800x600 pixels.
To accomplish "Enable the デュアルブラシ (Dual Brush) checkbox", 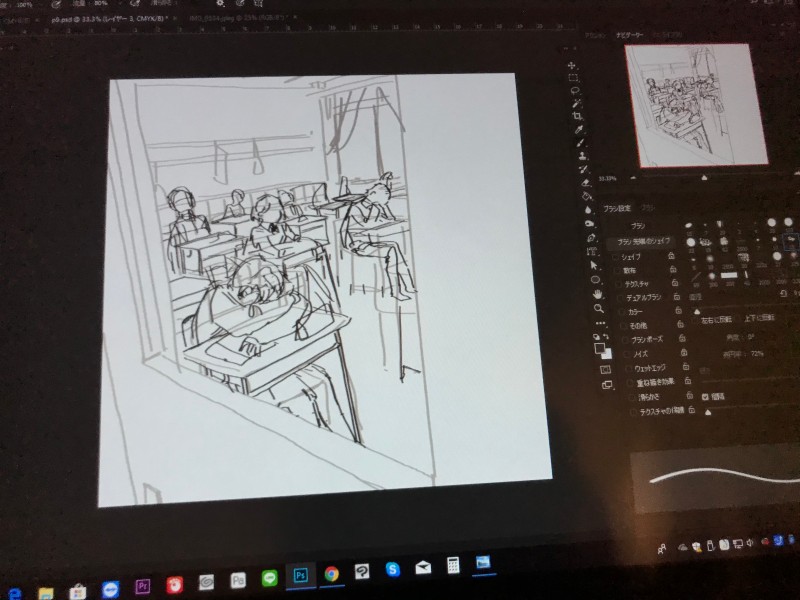I will (620, 298).
